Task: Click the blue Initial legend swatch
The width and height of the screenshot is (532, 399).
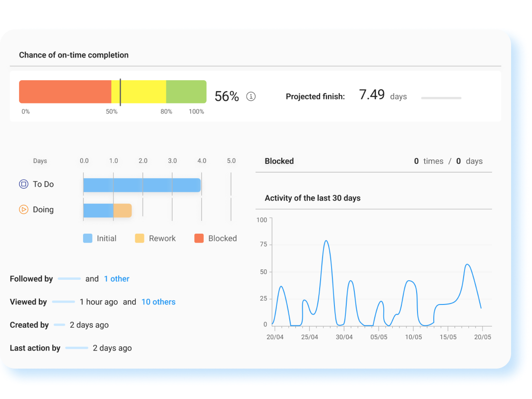Action: [88, 238]
